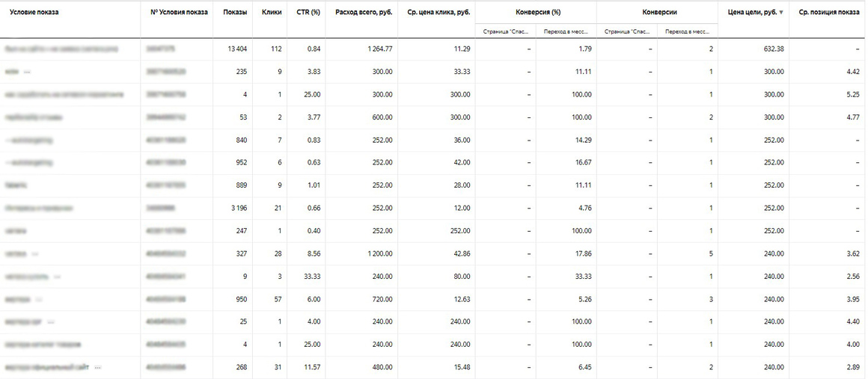Sort table by Клики column

[271, 12]
